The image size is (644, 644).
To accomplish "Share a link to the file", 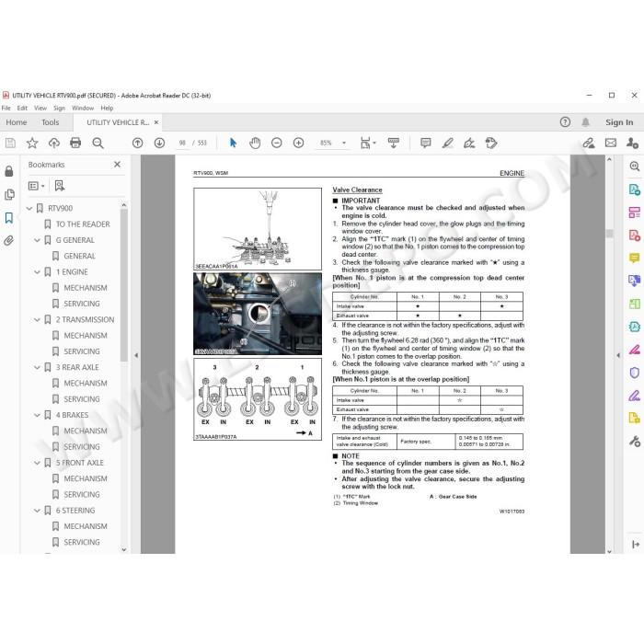I will click(589, 143).
